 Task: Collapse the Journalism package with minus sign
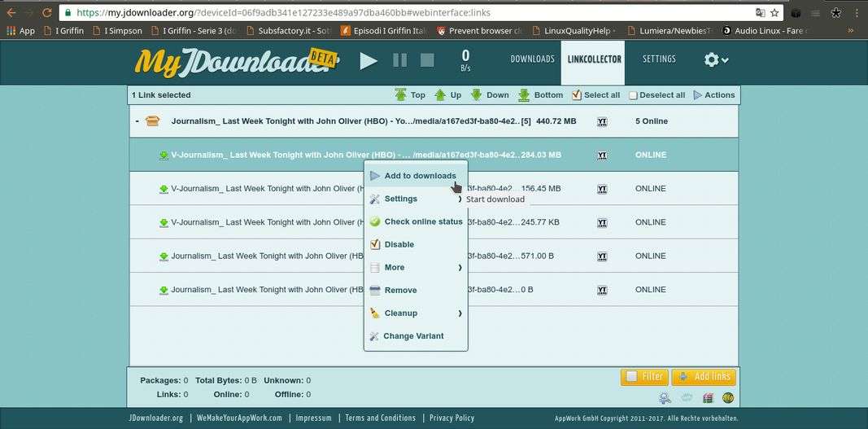point(137,121)
